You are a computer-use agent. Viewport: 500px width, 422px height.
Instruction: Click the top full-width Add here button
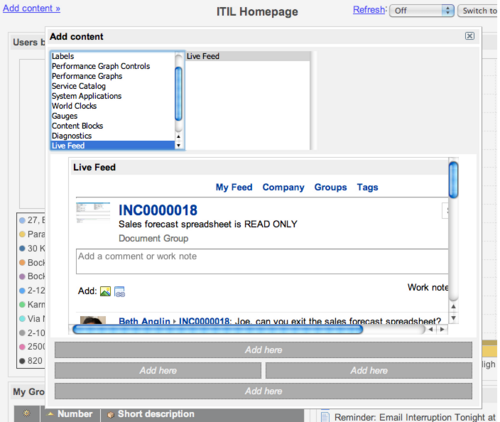(263, 350)
